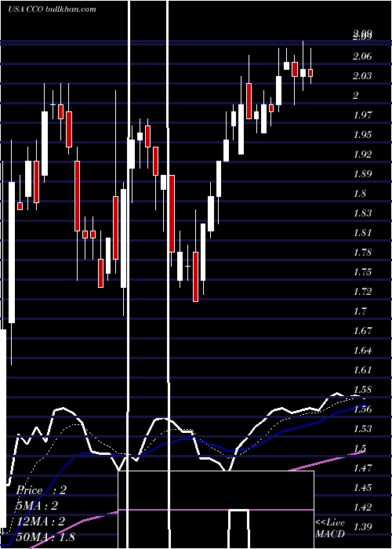Screen dimensions: 392x549
Task: Click the 1.81 price axis label
Action: [x=362, y=232]
